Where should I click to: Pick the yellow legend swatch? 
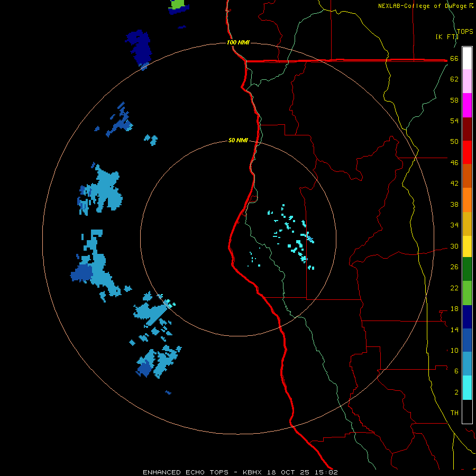pyautogui.click(x=467, y=246)
